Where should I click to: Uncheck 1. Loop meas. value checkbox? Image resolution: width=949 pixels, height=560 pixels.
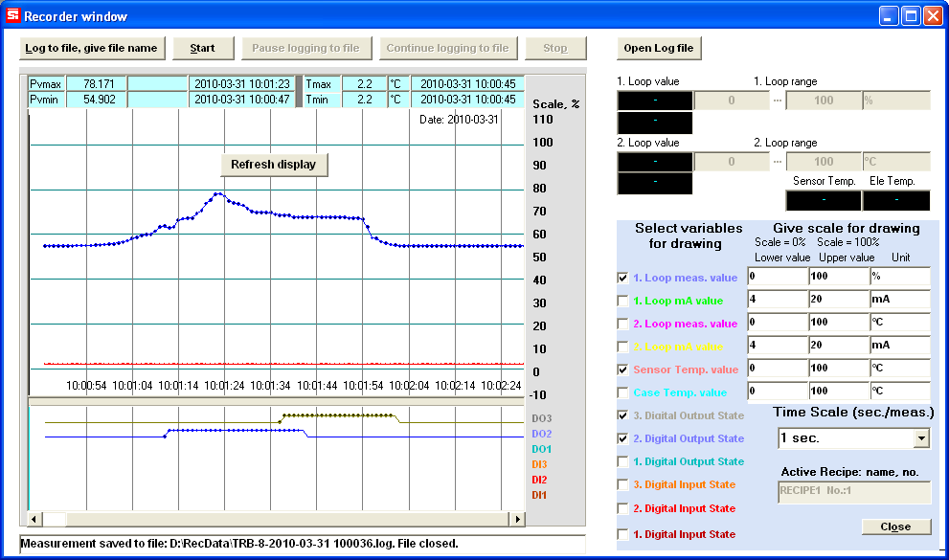coord(622,278)
